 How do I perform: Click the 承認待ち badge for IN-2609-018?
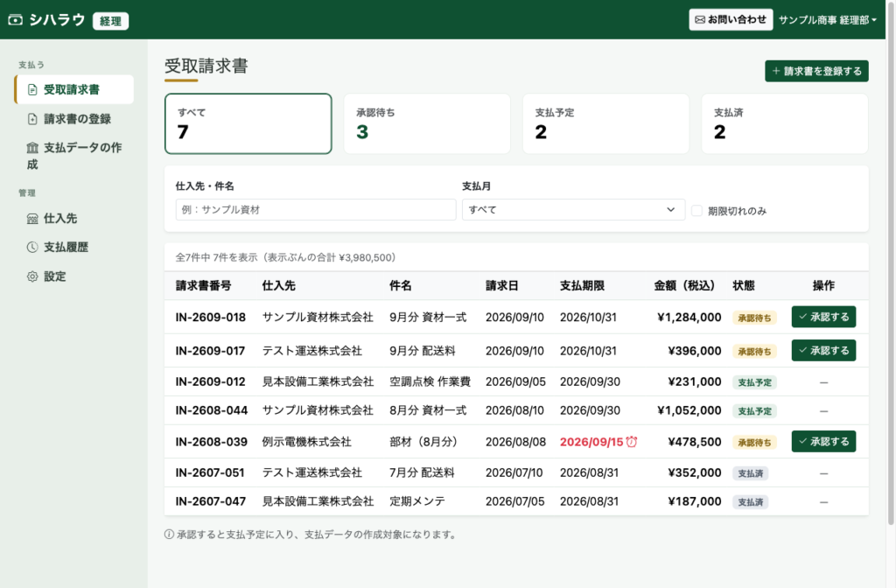coord(754,318)
